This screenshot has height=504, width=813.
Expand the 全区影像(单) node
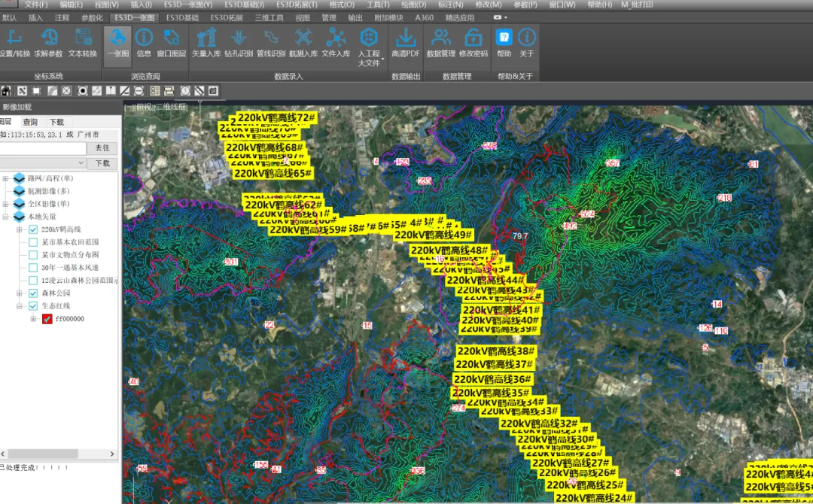6,204
